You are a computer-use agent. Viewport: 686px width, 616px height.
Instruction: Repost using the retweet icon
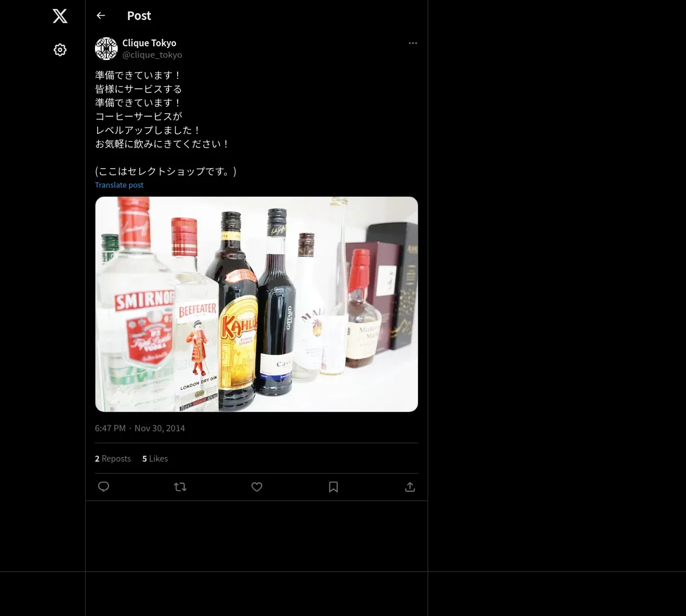click(x=180, y=487)
